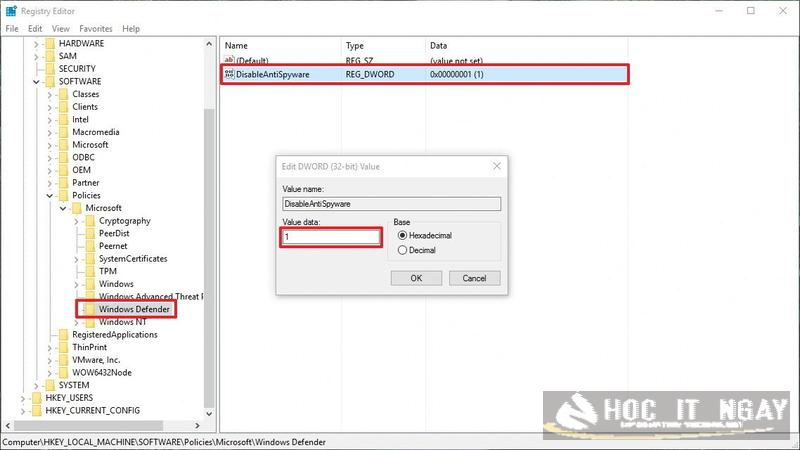Click the Policies folder icon
The width and height of the screenshot is (800, 450).
(63, 195)
